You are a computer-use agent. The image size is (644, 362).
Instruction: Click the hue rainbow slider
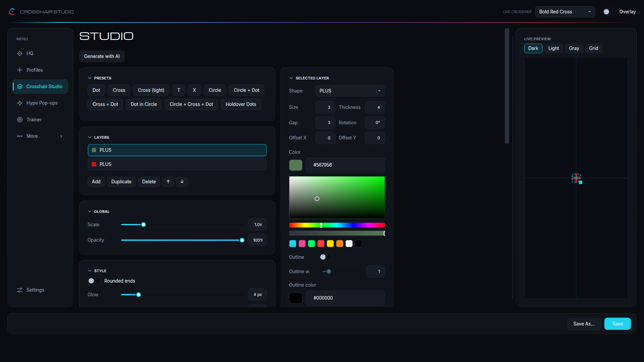[337, 225]
